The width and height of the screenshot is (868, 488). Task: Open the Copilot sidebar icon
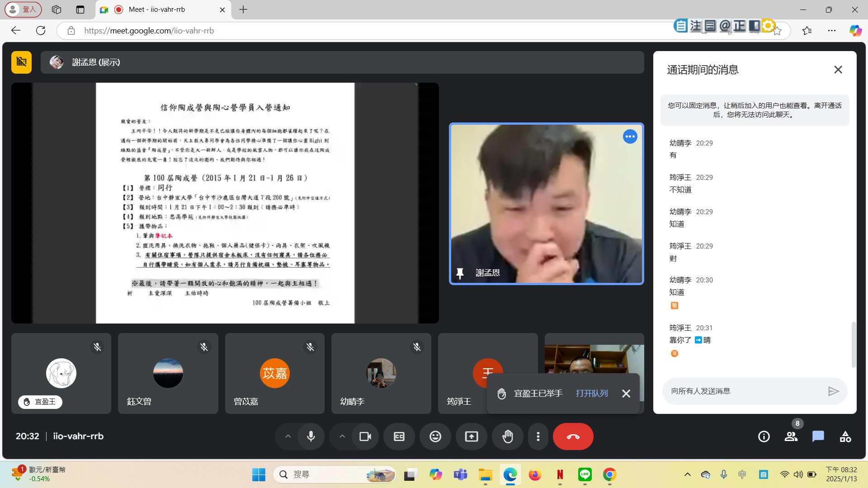point(855,30)
